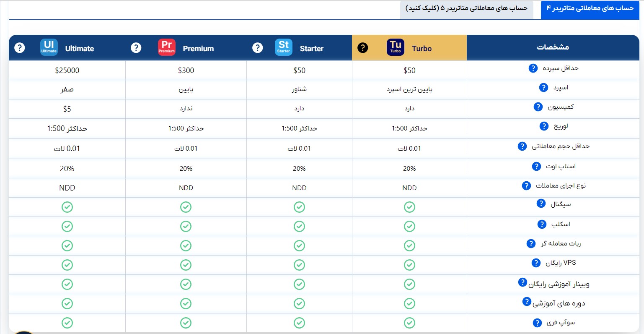This screenshot has width=644, height=334.
Task: Open the MetaTrader 5 trading accounts tab
Action: click(x=466, y=9)
